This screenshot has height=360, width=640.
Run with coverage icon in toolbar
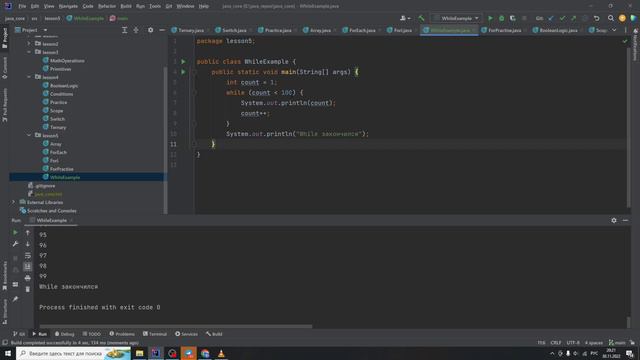tap(513, 18)
